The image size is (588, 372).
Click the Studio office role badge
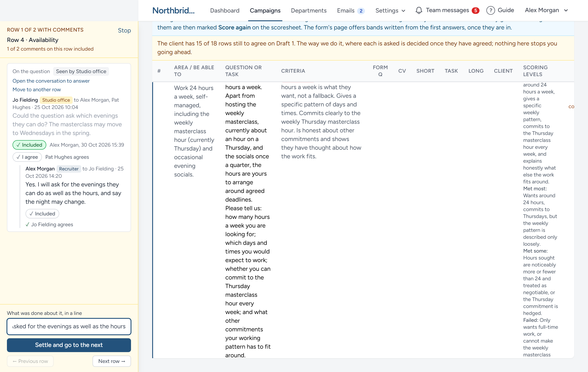tap(56, 100)
